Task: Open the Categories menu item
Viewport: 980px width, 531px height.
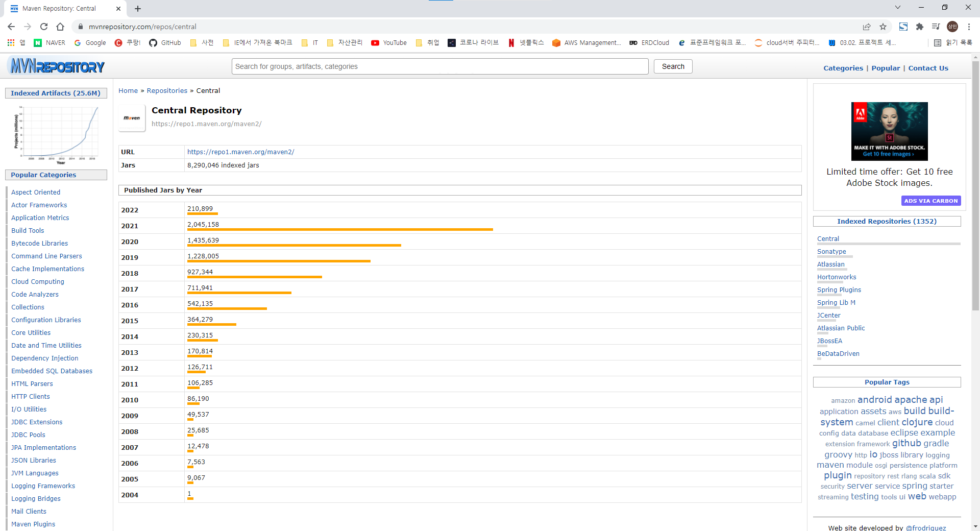Action: 843,68
